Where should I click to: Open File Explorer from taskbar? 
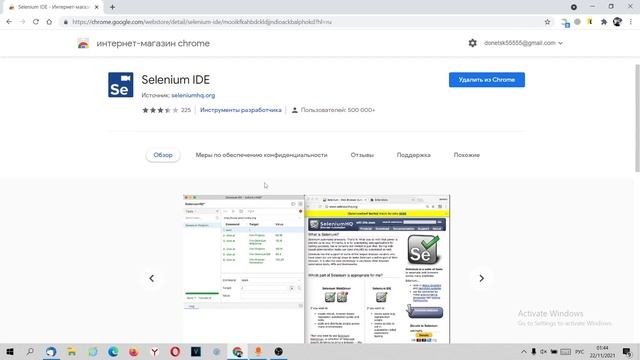point(72,351)
